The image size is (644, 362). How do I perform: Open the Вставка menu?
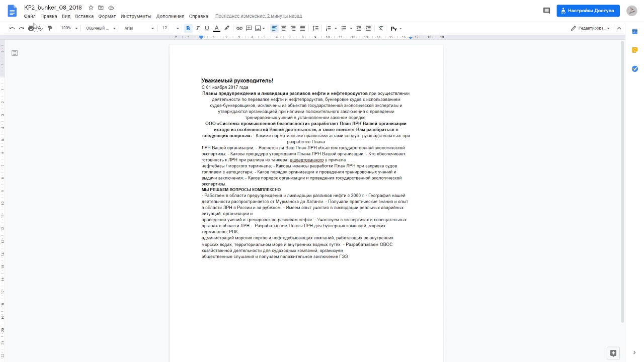click(x=84, y=16)
